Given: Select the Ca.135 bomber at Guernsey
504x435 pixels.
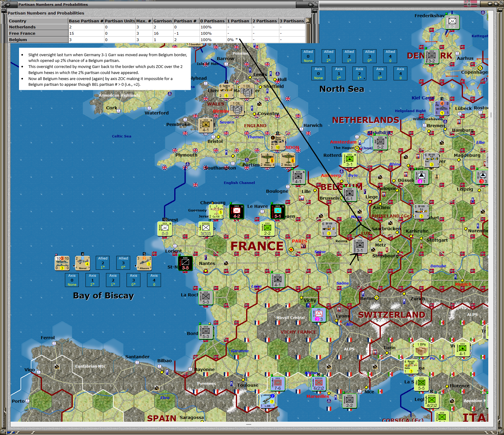Looking at the screenshot, I should click(216, 211).
